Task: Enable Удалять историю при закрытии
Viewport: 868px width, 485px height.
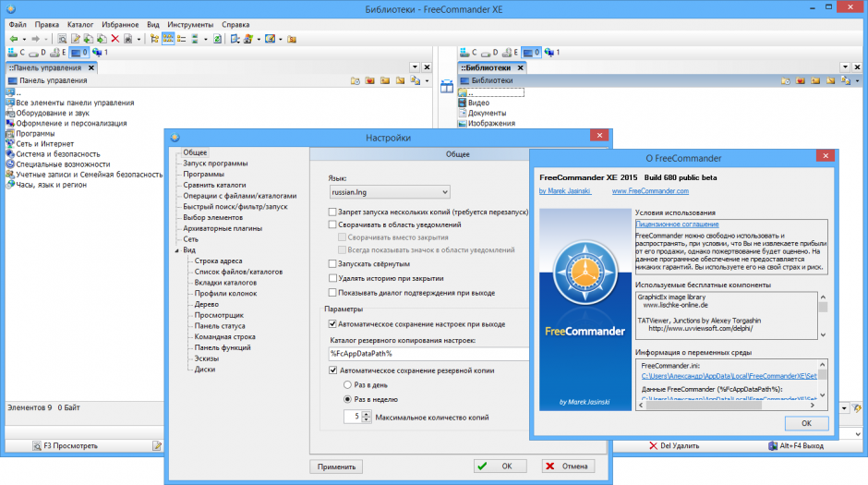Action: 332,278
